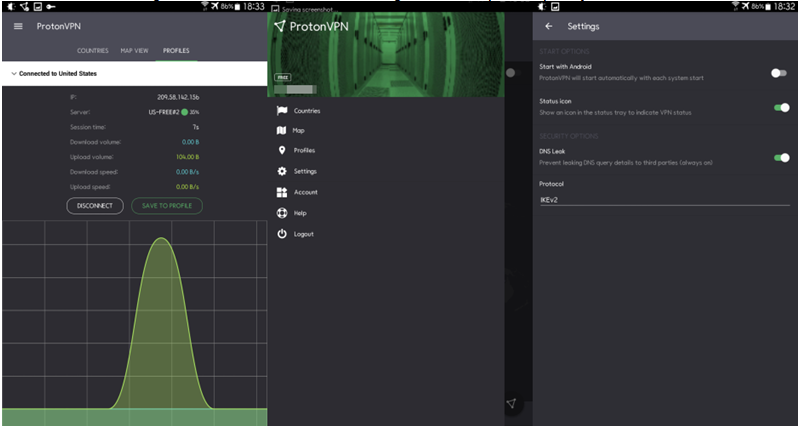Click the Settings gear icon in drawer
Viewport: 798px width, 427px height.
tap(281, 172)
